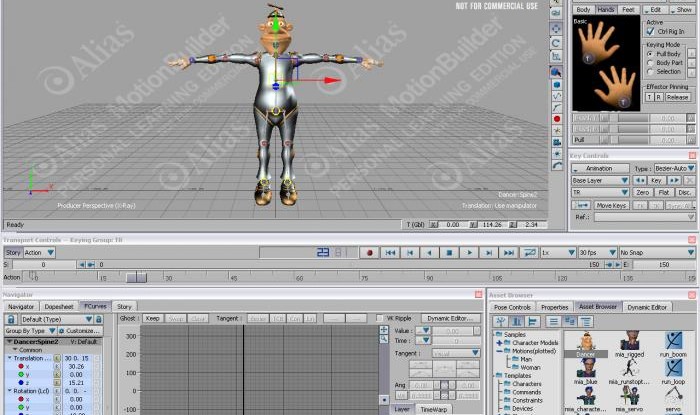The height and width of the screenshot is (415, 700).
Task: Toggle the R effector pinning button
Action: (x=658, y=97)
